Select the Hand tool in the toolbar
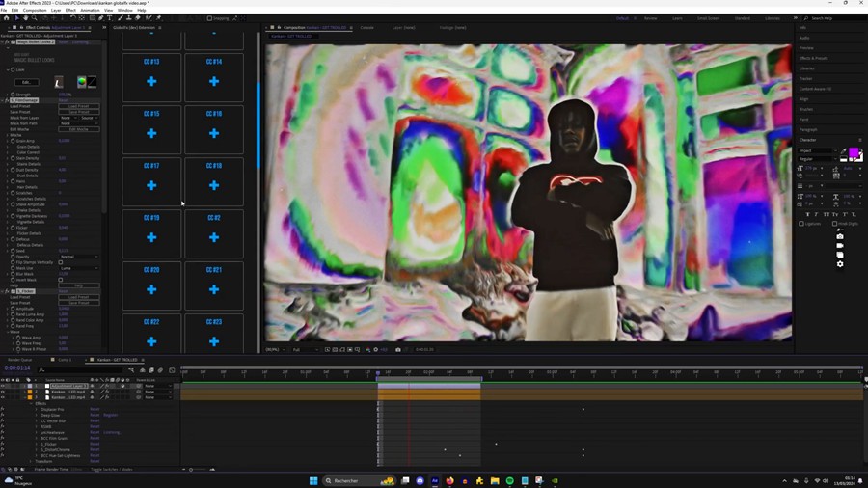The height and width of the screenshot is (488, 868). click(x=25, y=17)
